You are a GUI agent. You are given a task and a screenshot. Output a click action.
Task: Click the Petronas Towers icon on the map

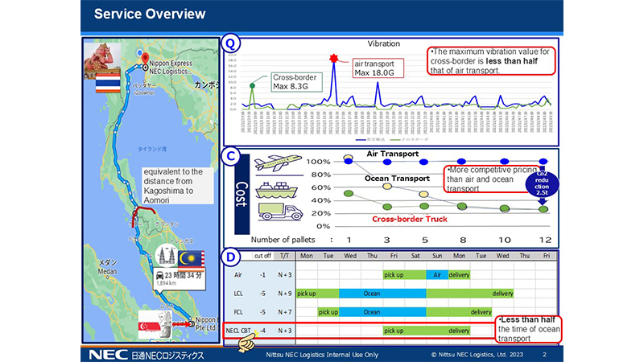167,255
